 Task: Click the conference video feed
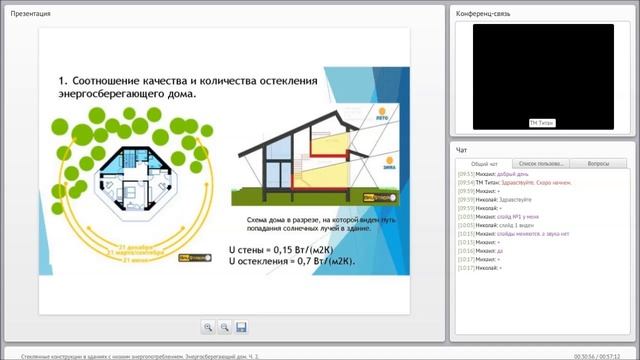coord(543,77)
